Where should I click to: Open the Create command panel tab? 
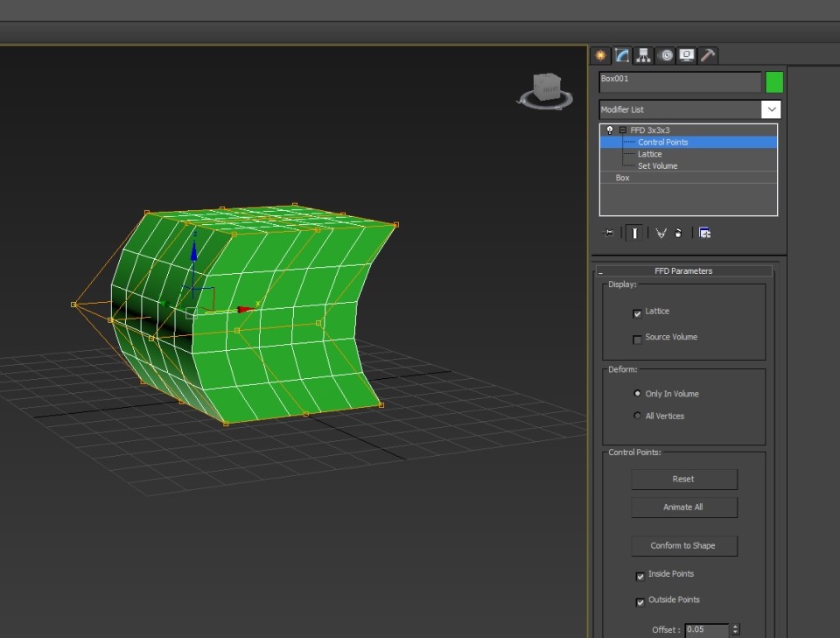[x=600, y=55]
